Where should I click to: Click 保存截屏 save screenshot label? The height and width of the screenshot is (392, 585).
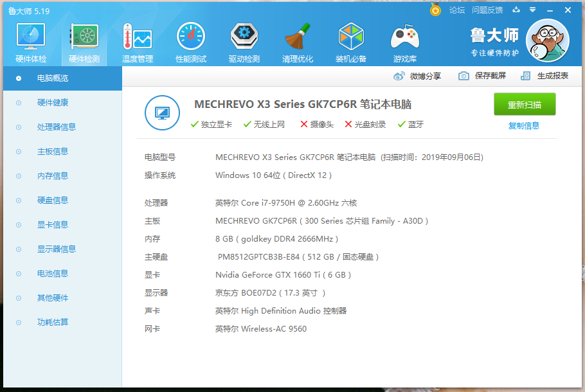pyautogui.click(x=491, y=76)
